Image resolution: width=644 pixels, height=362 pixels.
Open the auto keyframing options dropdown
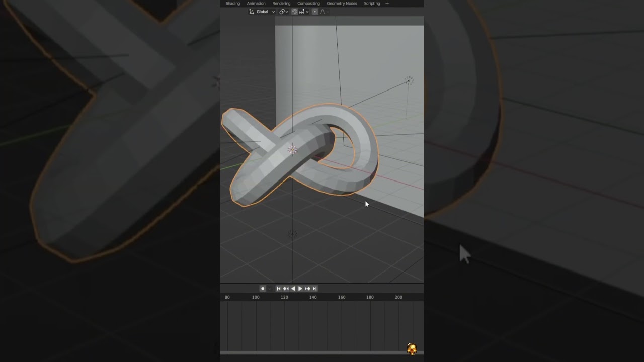(x=269, y=289)
